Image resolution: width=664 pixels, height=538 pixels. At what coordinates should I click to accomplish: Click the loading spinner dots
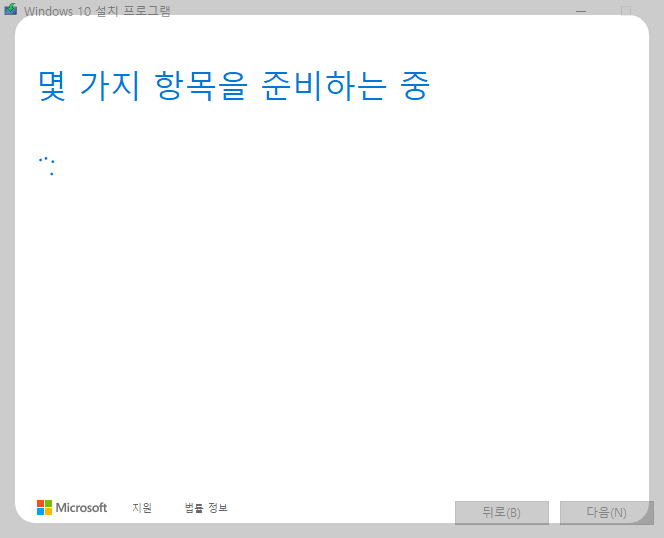click(x=47, y=166)
